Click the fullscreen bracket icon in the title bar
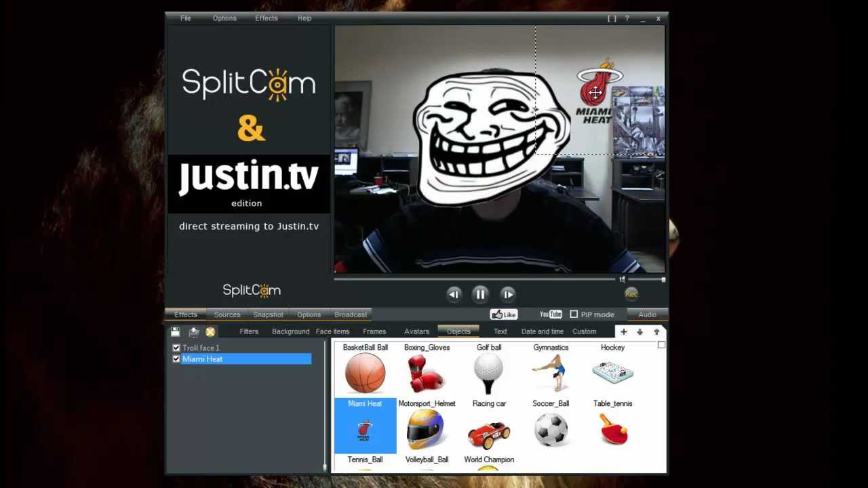 612,19
